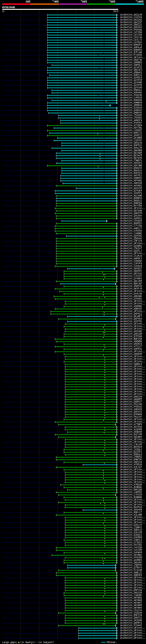Image resolution: width=146 pixels, height=644 pixels.
Task: Select hit label UniRef100_Q2XPV8
Action: coord(131,85)
